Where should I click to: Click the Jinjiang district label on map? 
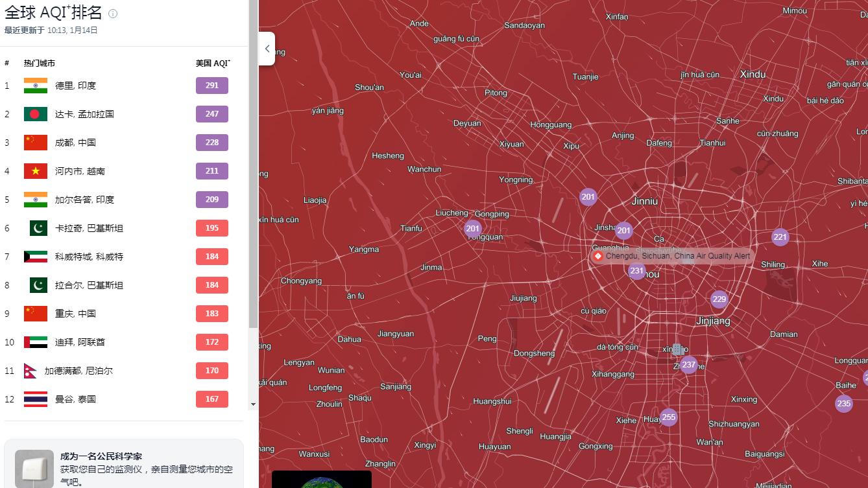713,321
